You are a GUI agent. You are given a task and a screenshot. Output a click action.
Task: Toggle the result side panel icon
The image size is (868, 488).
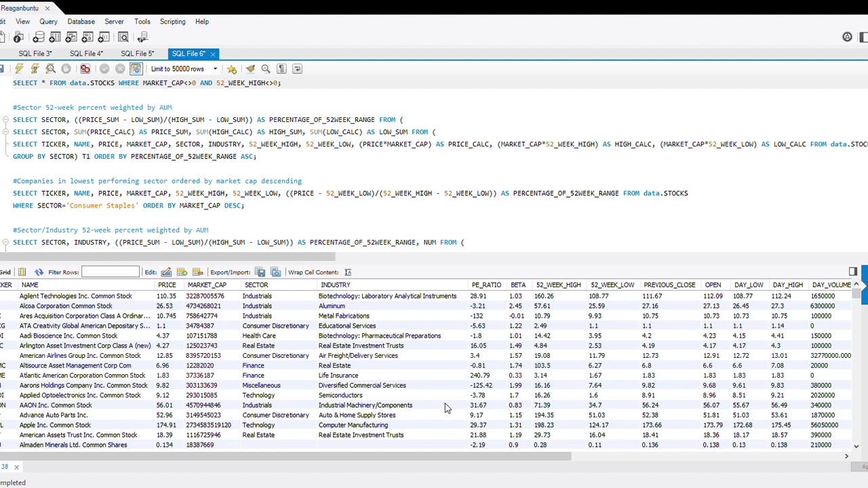(852, 272)
